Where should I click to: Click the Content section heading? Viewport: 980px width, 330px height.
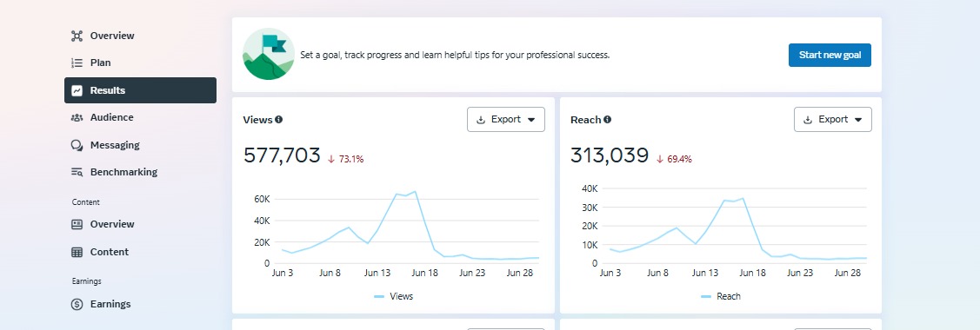85,202
